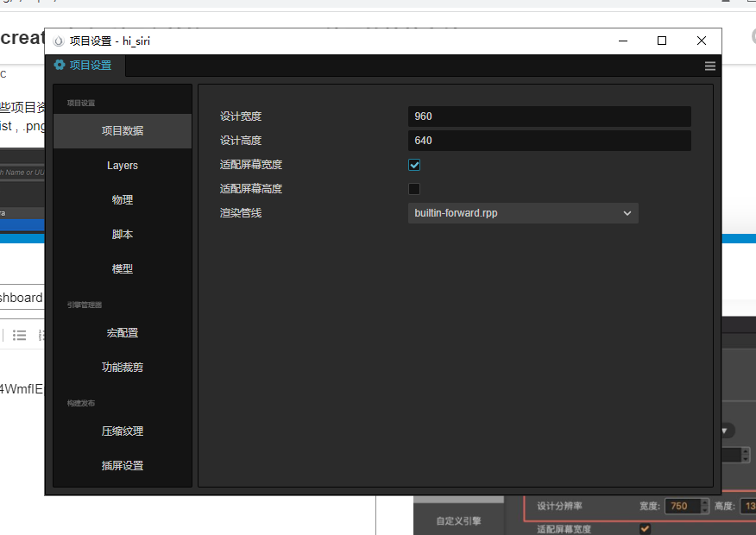756x535 pixels.
Task: Open the 脚本 settings section
Action: [123, 234]
